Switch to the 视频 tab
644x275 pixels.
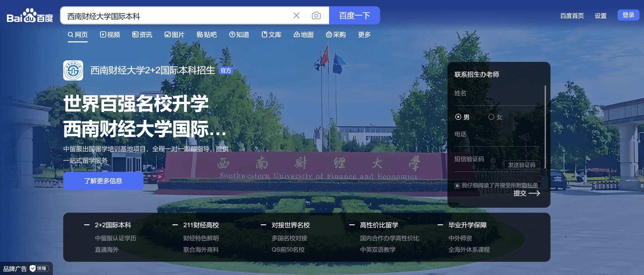110,35
